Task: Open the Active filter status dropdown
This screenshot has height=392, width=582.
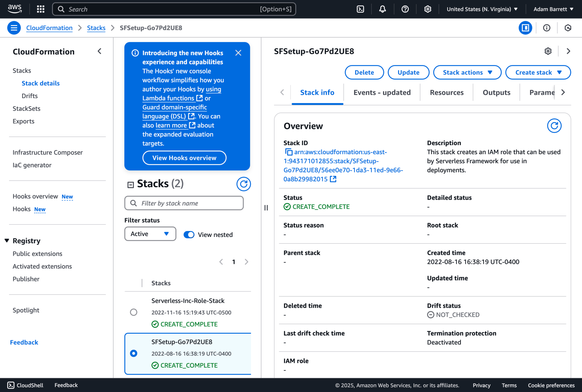Action: tap(150, 234)
